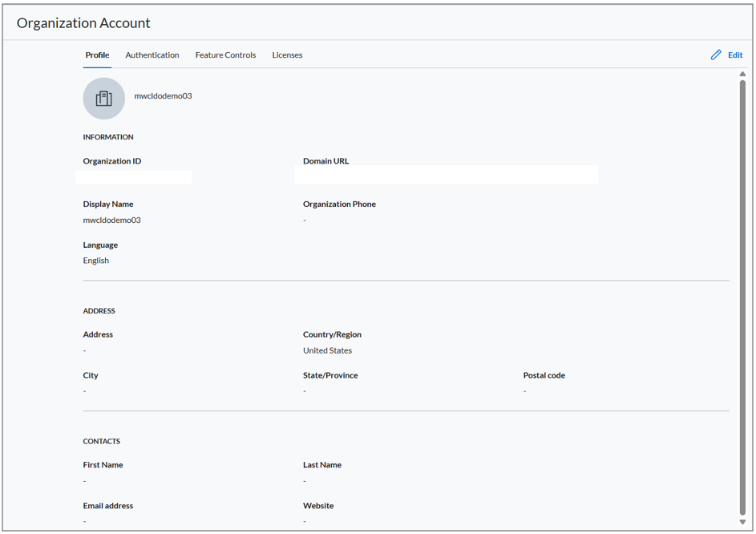Click the Country/Region value United States
The height and width of the screenshot is (534, 756).
(x=327, y=350)
